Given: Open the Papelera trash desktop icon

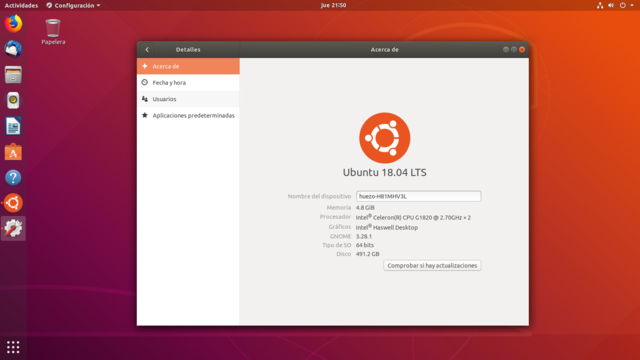Looking at the screenshot, I should click(x=53, y=32).
